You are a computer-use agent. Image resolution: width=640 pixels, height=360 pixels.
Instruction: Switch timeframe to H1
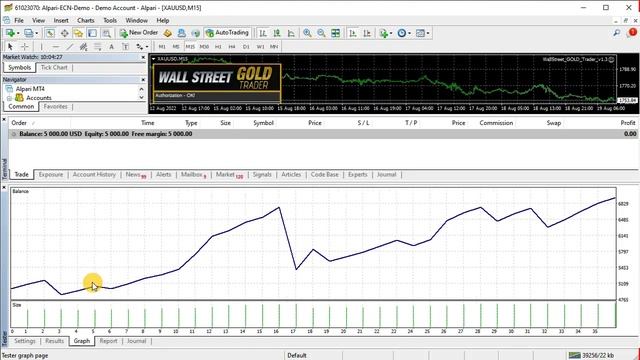click(218, 47)
